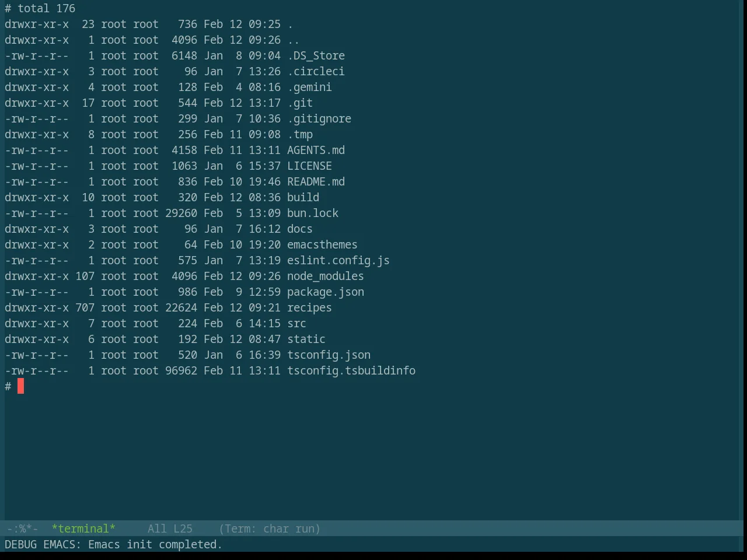Select the node_modules directory name
This screenshot has height=560, width=747.
pyautogui.click(x=326, y=276)
